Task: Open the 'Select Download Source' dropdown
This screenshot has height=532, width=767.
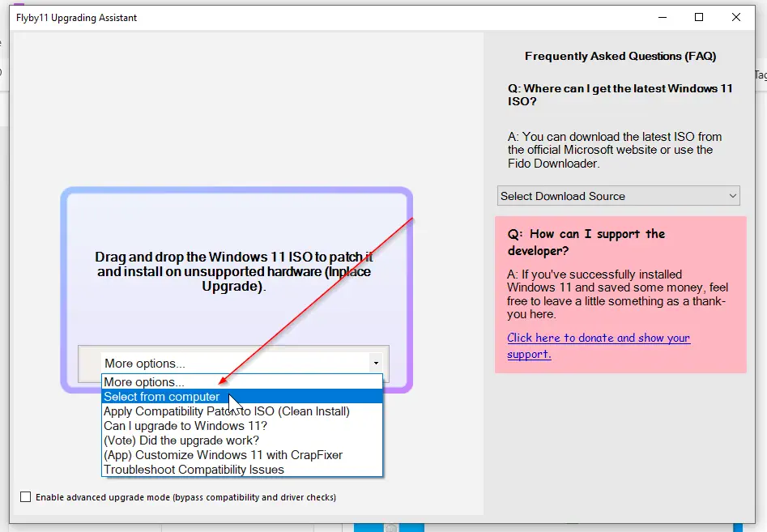Action: point(618,196)
